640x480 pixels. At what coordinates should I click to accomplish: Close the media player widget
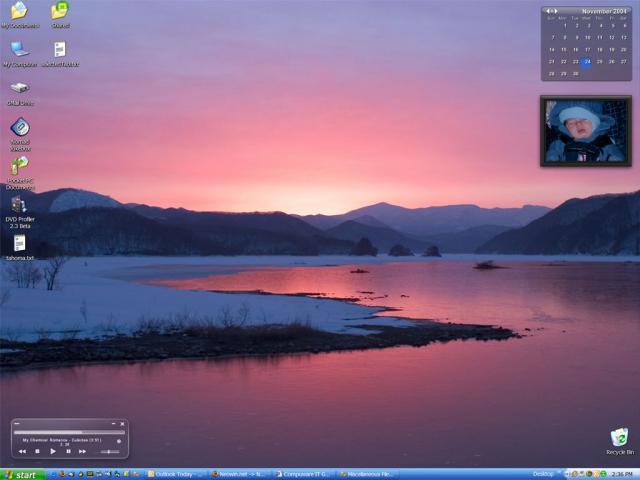122,424
